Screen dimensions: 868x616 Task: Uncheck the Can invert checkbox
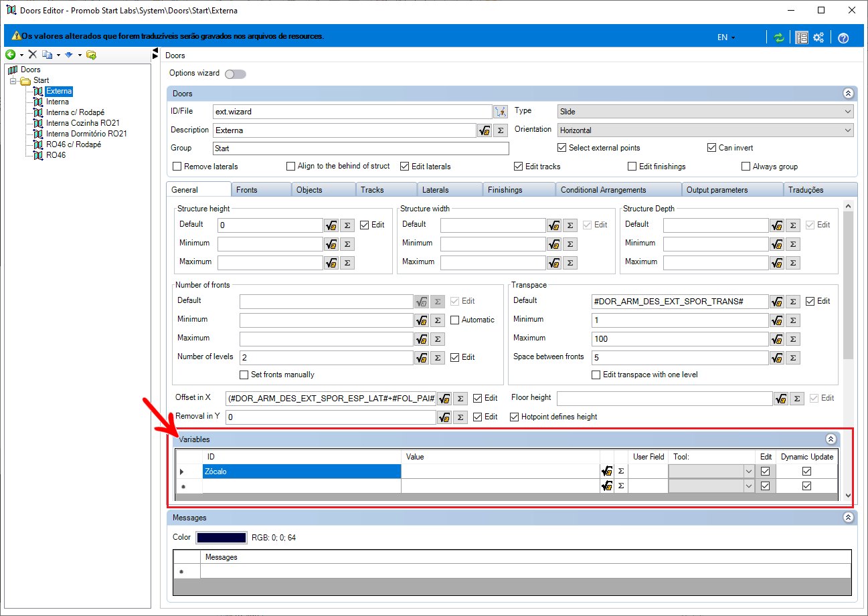pos(712,148)
